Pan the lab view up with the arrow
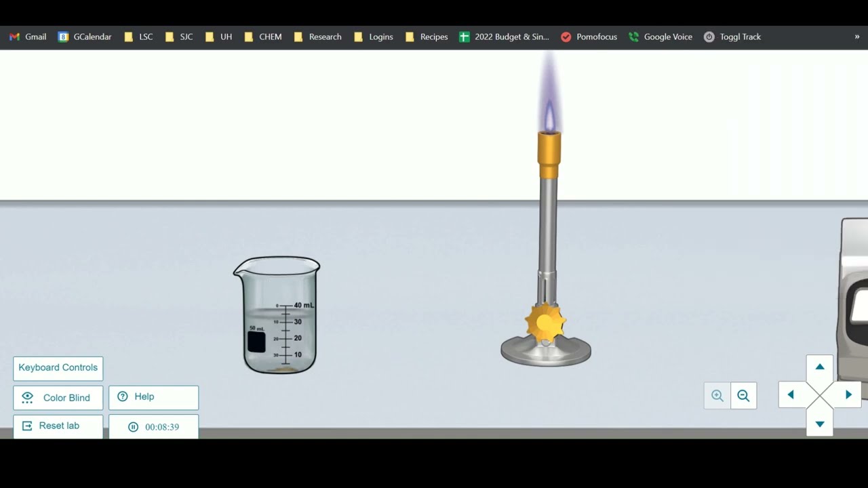 point(820,367)
